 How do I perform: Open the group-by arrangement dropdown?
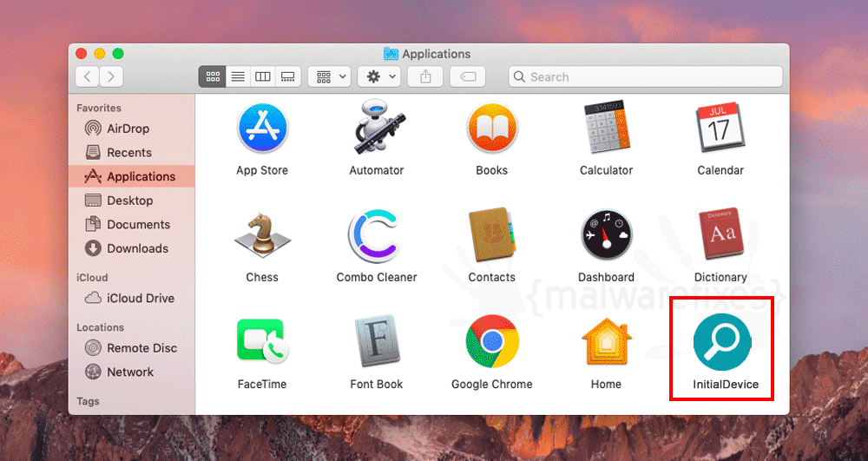pyautogui.click(x=329, y=77)
